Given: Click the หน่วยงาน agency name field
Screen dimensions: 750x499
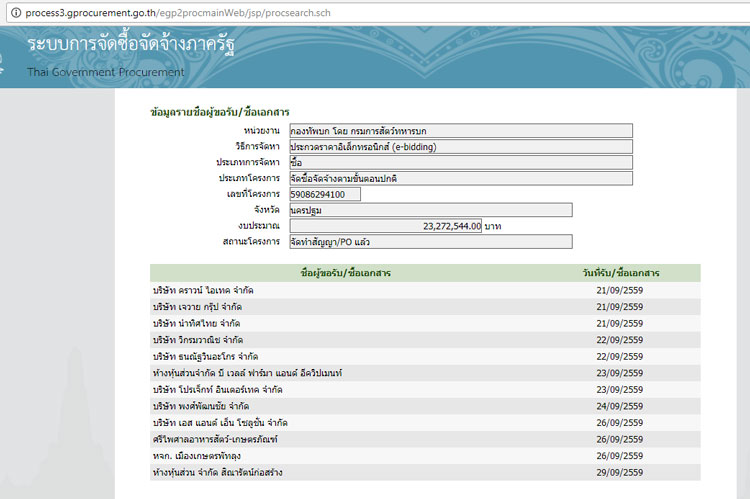Looking at the screenshot, I should [460, 130].
